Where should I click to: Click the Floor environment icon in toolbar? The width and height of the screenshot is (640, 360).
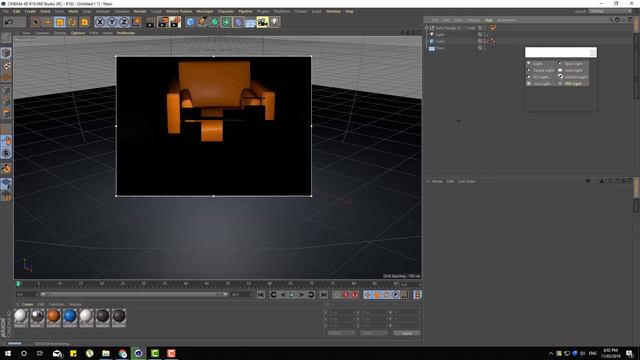tap(250, 22)
